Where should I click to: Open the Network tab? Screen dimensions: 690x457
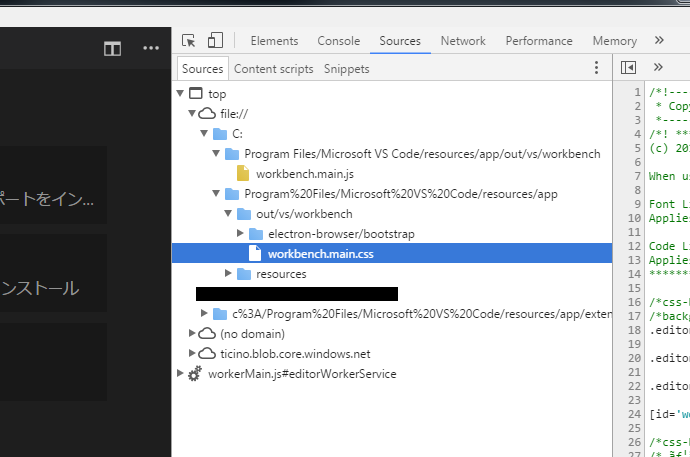pyautogui.click(x=463, y=41)
